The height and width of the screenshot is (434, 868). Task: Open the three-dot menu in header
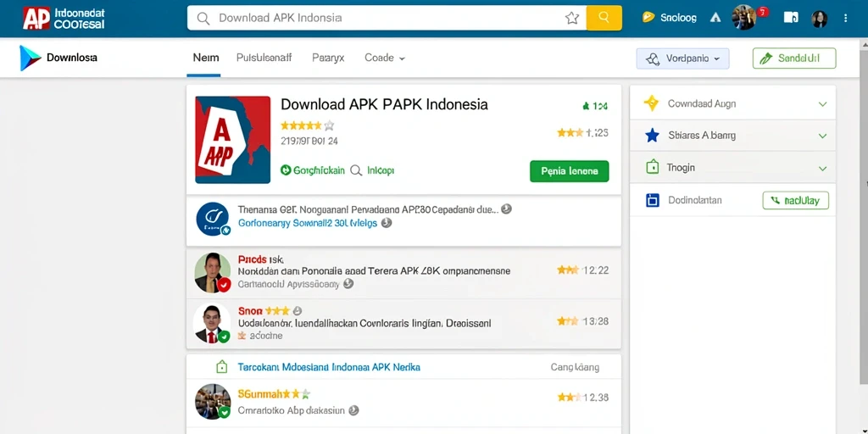845,19
